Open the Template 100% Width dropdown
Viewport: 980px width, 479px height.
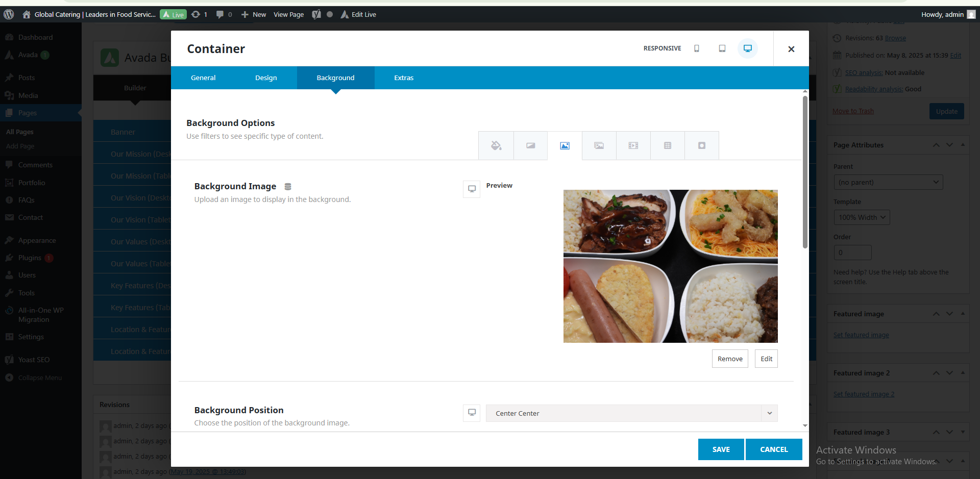pos(862,217)
